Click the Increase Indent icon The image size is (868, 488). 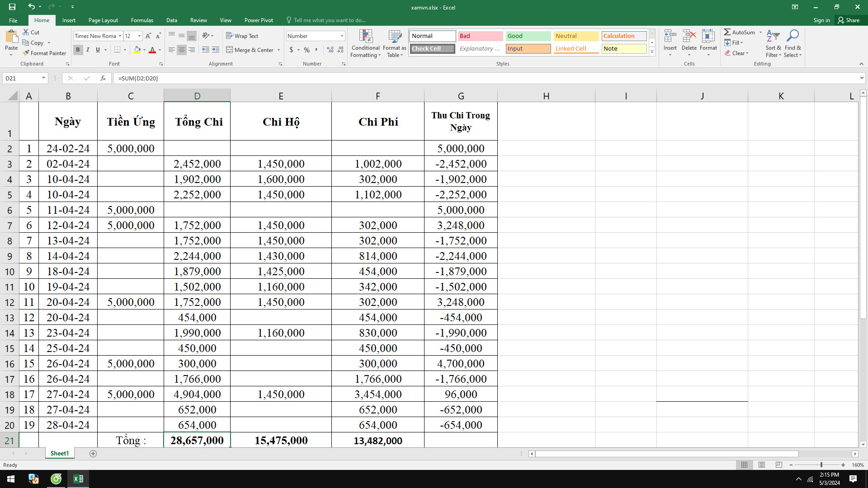click(x=216, y=50)
